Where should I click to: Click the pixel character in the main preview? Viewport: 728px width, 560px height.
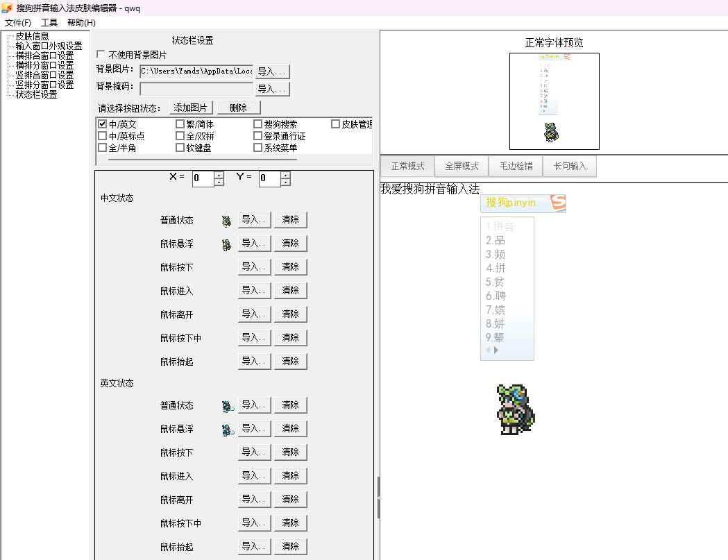tap(514, 409)
